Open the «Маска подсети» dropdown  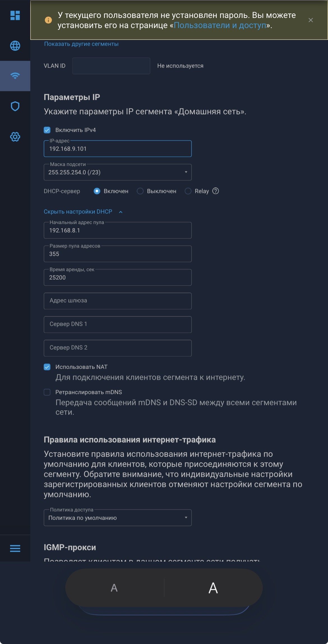click(117, 172)
